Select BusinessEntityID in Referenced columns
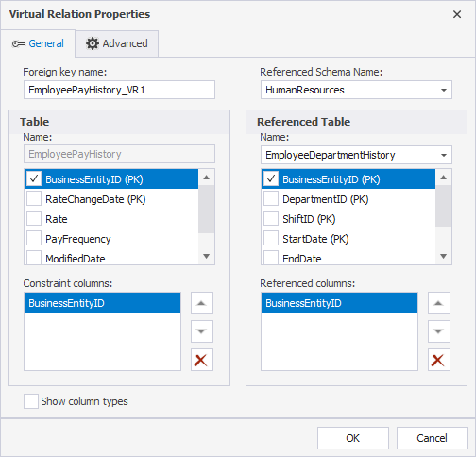 [339, 303]
